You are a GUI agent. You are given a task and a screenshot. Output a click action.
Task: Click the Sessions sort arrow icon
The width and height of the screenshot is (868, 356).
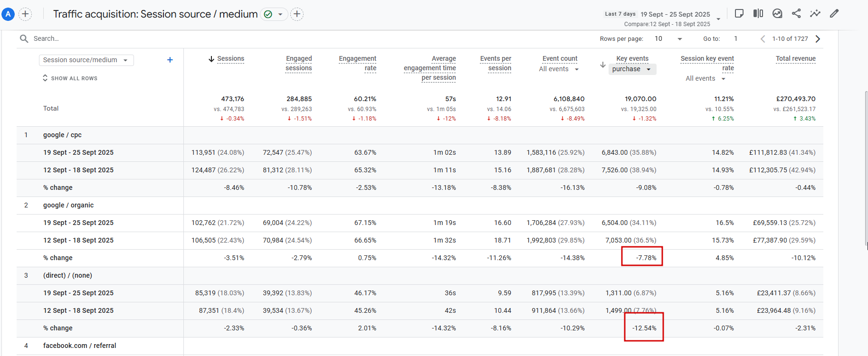[211, 59]
